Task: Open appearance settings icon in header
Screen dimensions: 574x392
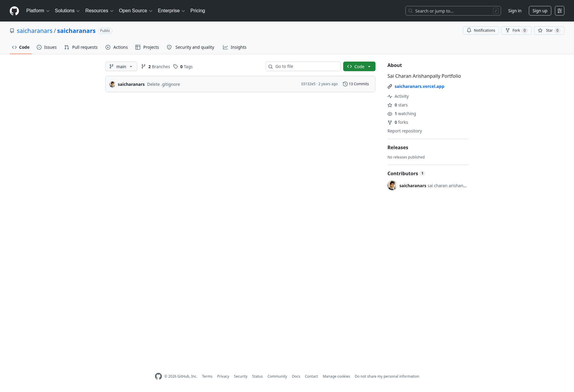Action: pyautogui.click(x=560, y=11)
